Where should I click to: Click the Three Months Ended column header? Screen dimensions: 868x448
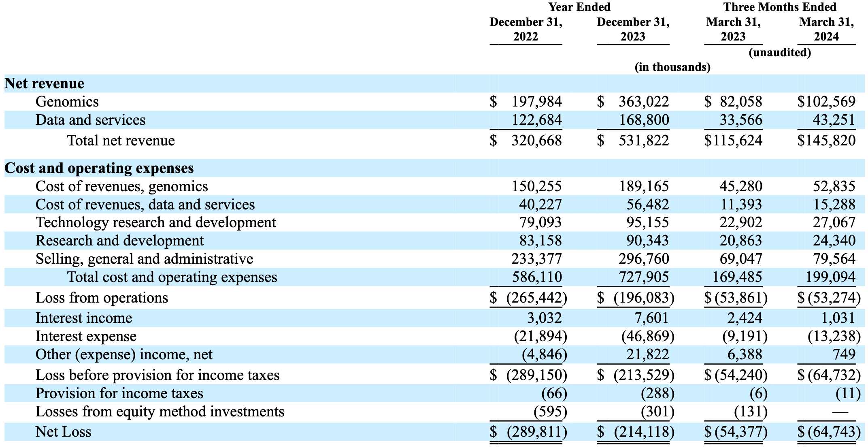click(779, 7)
